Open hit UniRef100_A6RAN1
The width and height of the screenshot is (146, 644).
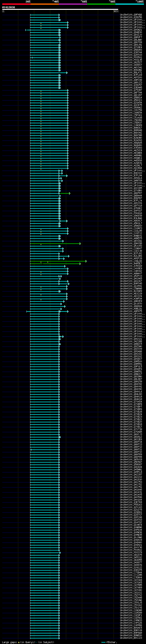pyautogui.click(x=131, y=155)
